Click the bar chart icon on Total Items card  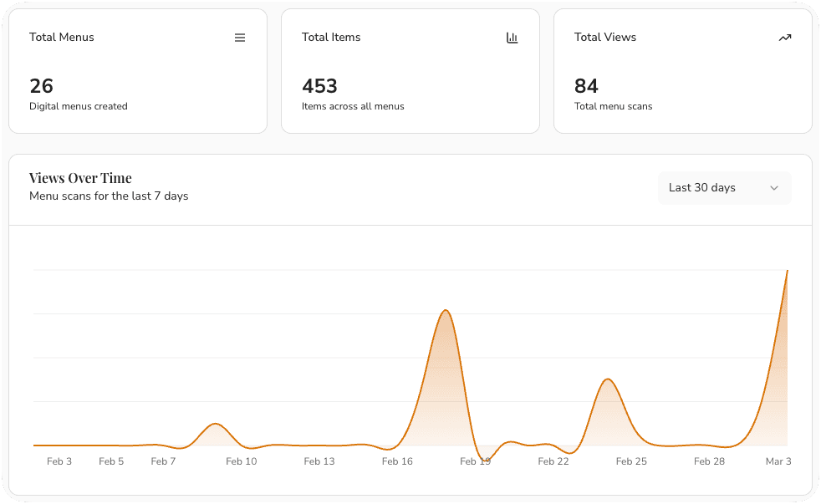click(x=512, y=37)
